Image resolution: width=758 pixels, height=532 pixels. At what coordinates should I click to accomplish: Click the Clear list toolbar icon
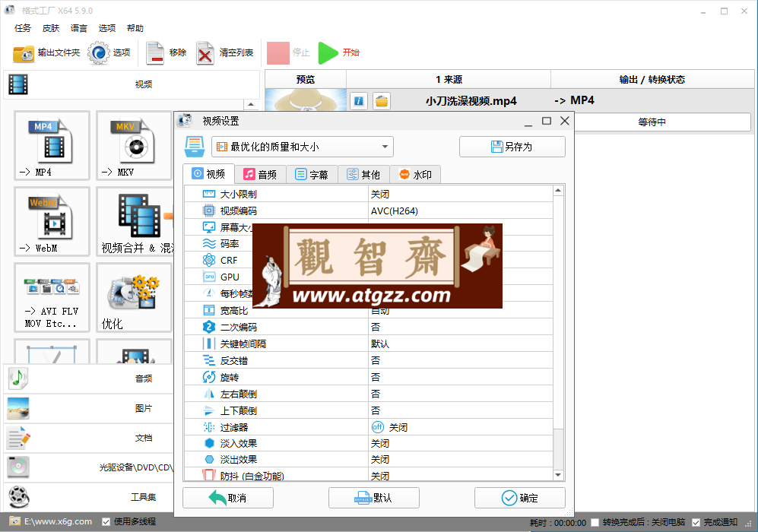pos(205,53)
